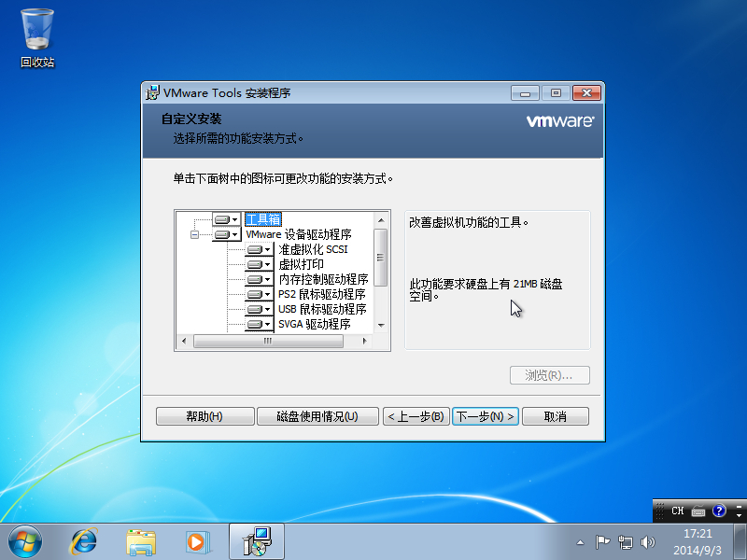This screenshot has width=747, height=560.
Task: Click the 帮助(H) button
Action: 204,416
